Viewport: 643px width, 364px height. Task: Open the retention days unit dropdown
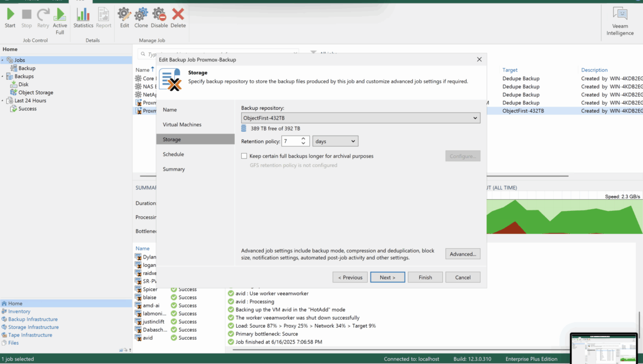click(x=335, y=141)
